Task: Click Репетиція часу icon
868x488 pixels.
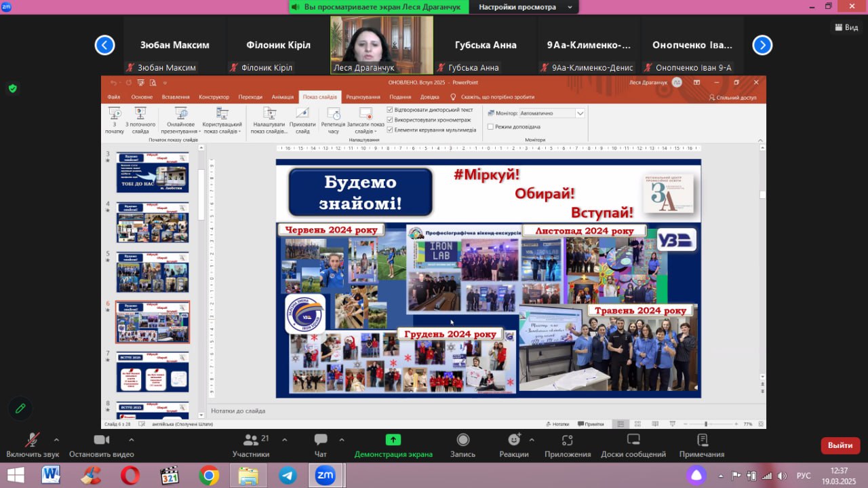Action: tap(333, 113)
